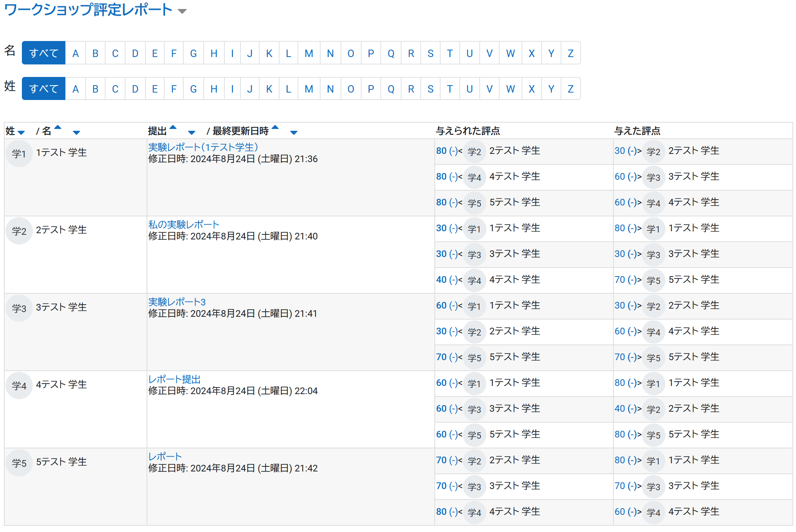
Task: Click the 学4 avatar beside 4テスト 学生 name column
Action: [19, 386]
